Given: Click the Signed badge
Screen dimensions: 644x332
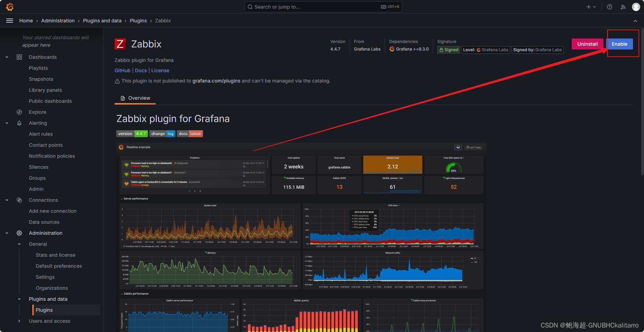Looking at the screenshot, I should [x=449, y=50].
